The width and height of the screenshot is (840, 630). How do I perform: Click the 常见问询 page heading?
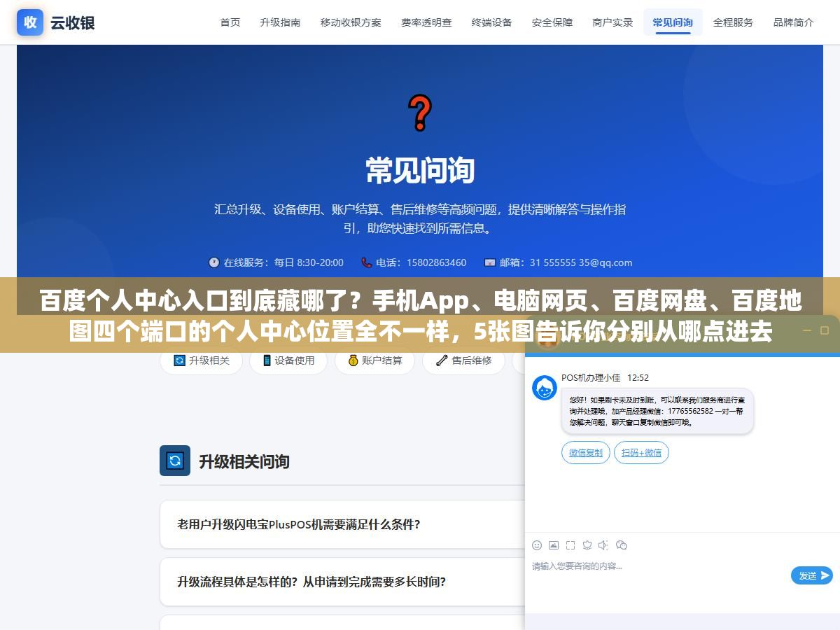click(420, 169)
